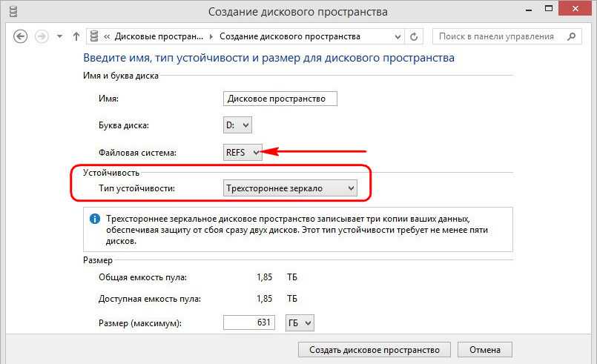Click the storage spaces icon in address bar
The image size is (597, 364).
point(94,36)
